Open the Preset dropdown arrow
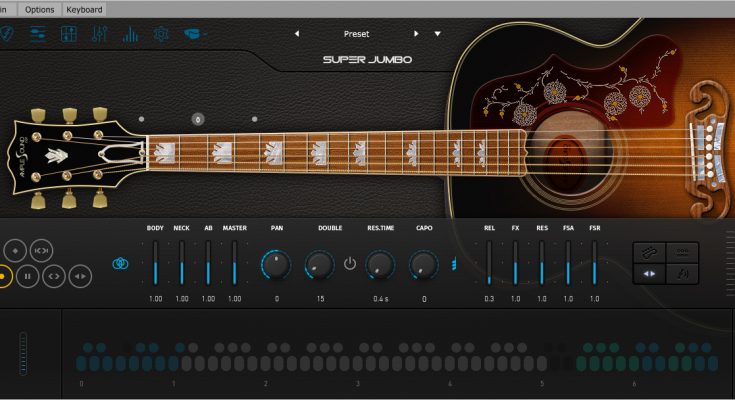 tap(437, 34)
